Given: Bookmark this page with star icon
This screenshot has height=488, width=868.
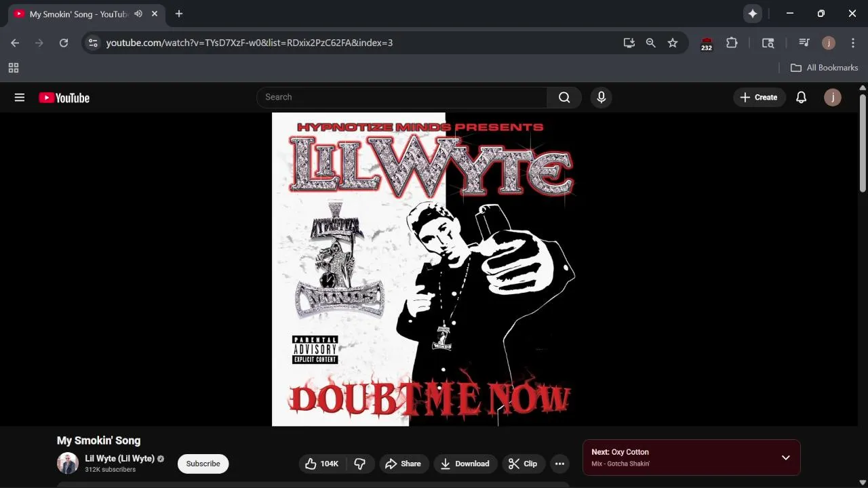Looking at the screenshot, I should [x=673, y=43].
